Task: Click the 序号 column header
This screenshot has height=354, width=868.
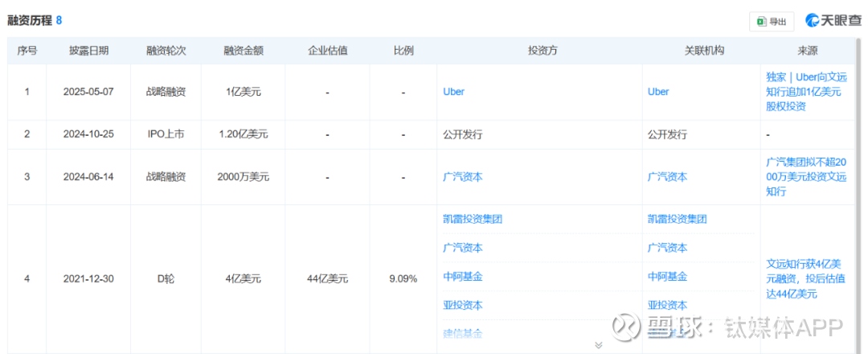Action: pos(27,51)
